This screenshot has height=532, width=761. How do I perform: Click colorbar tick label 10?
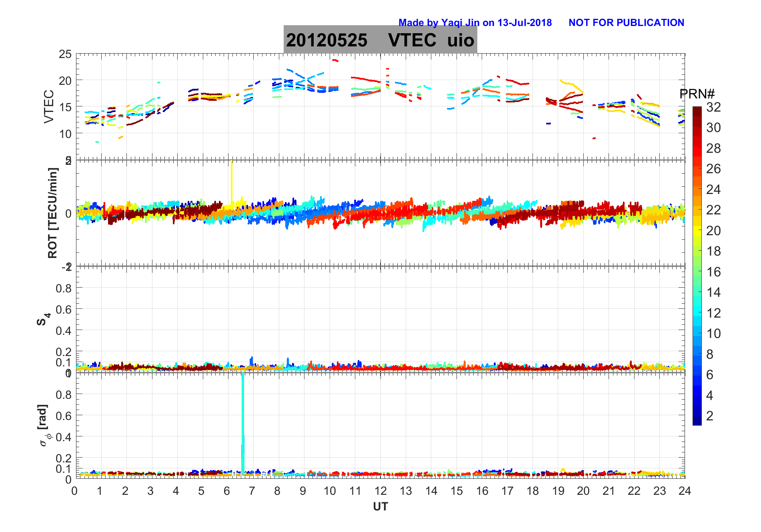click(x=713, y=334)
